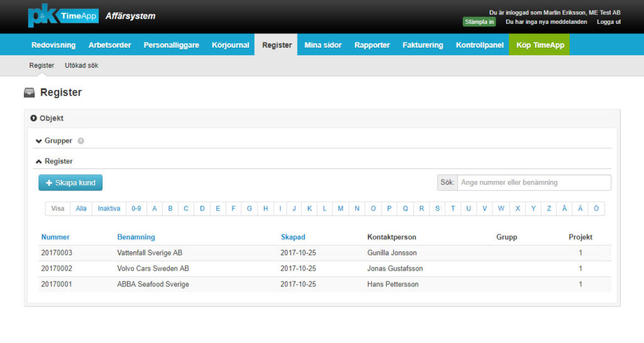Collapse the Register section chevron
The width and height of the screenshot is (644, 343).
[39, 161]
